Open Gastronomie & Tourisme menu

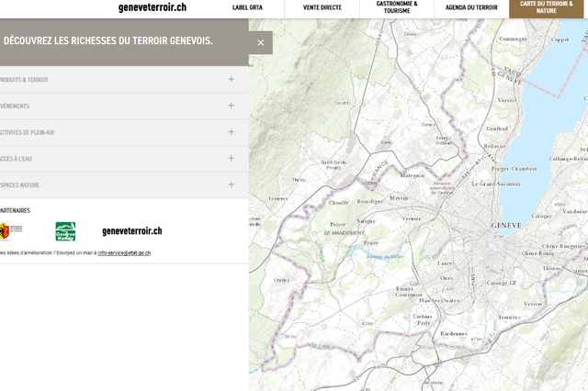[397, 7]
